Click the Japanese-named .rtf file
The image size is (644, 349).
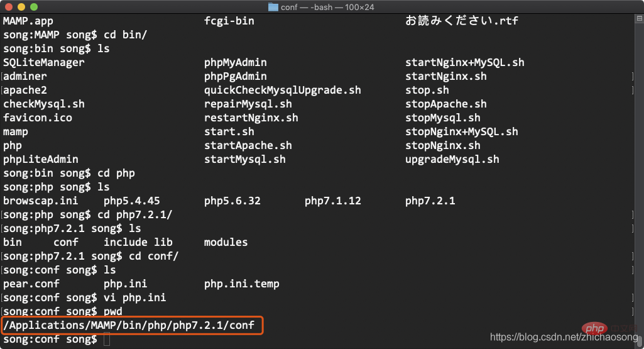462,21
